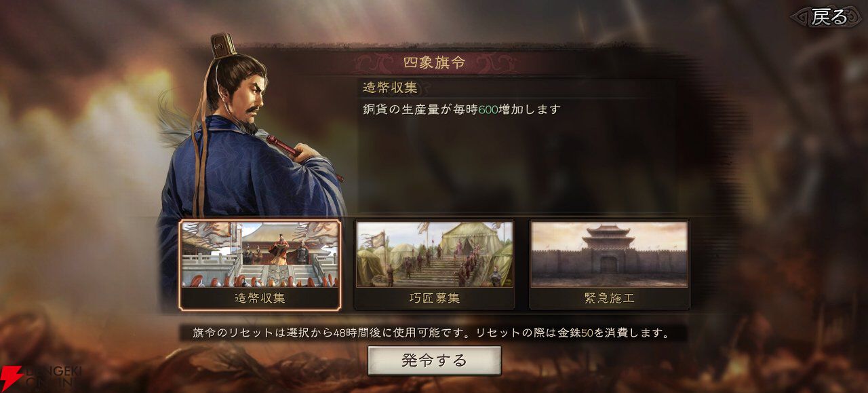The height and width of the screenshot is (393, 868).
Task: Click the green 600 production value
Action: coord(488,109)
